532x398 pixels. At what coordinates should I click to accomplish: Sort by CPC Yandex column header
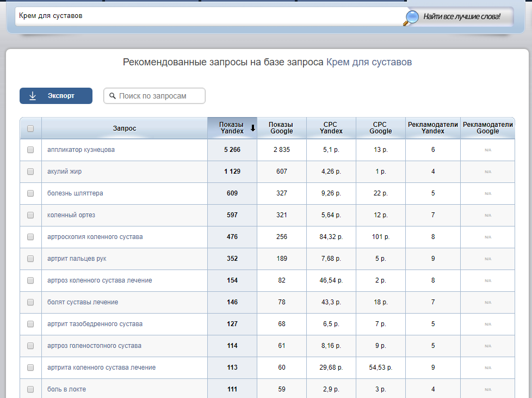pos(331,128)
